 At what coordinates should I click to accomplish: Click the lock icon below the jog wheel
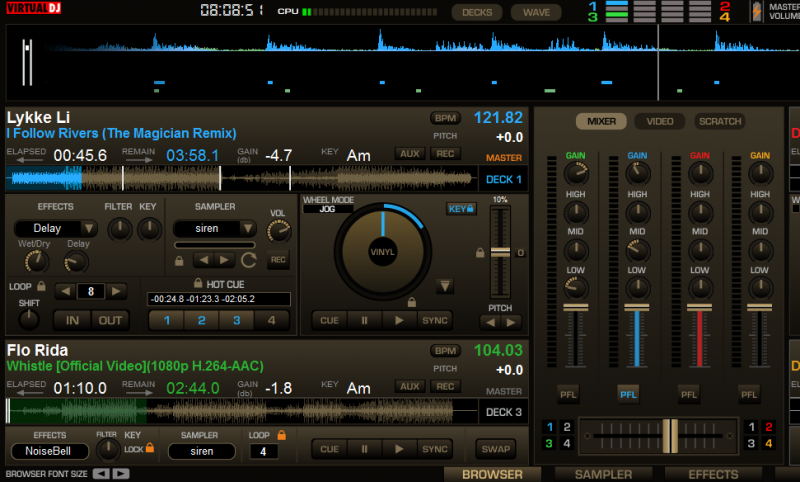pos(412,302)
